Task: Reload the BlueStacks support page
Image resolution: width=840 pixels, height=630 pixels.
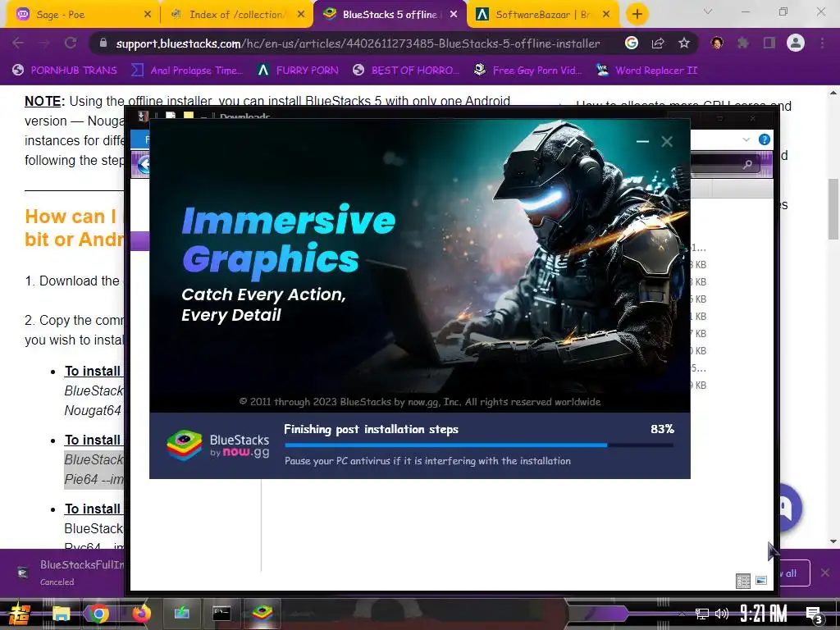Action: [71, 43]
